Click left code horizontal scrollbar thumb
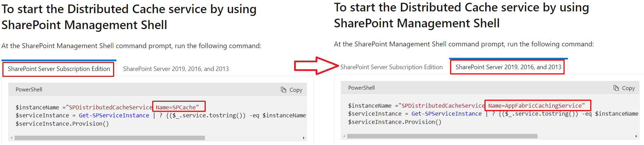The width and height of the screenshot is (644, 145). click(x=110, y=138)
